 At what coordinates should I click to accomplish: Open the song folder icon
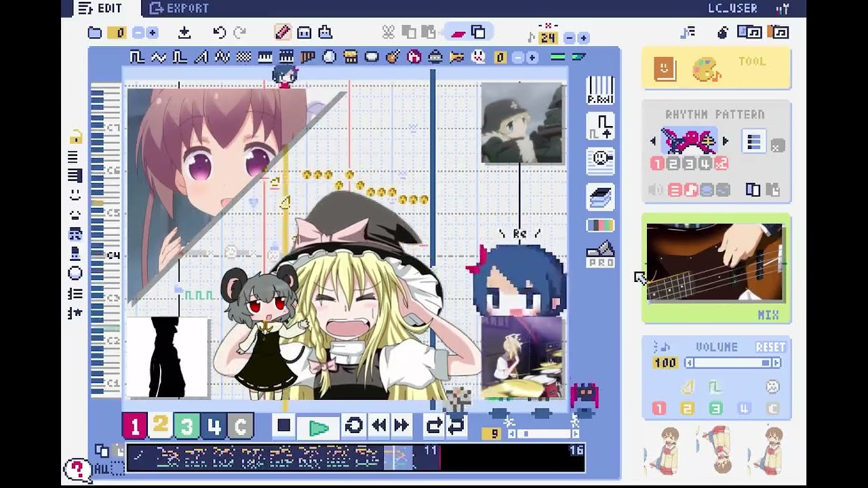[x=95, y=33]
